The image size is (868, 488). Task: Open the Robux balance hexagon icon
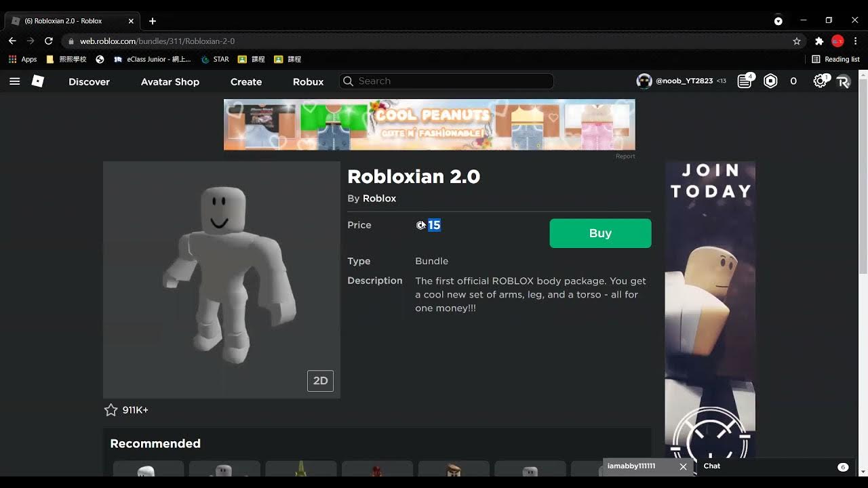[x=770, y=81]
